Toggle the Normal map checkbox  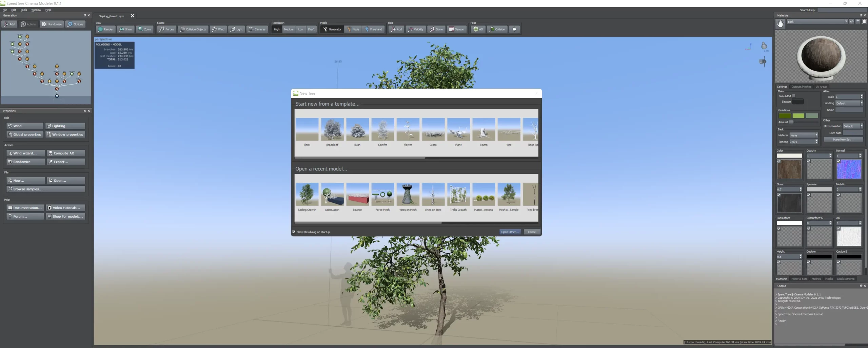pos(839,161)
